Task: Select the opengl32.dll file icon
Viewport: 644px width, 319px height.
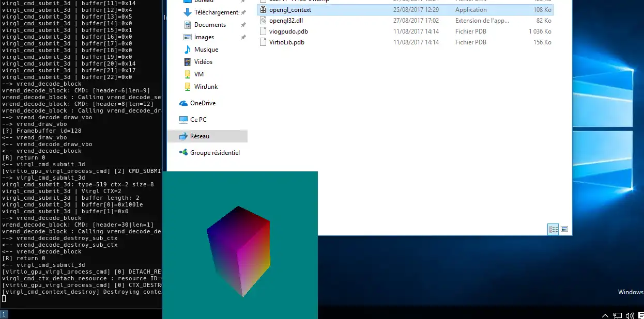Action: (x=263, y=20)
